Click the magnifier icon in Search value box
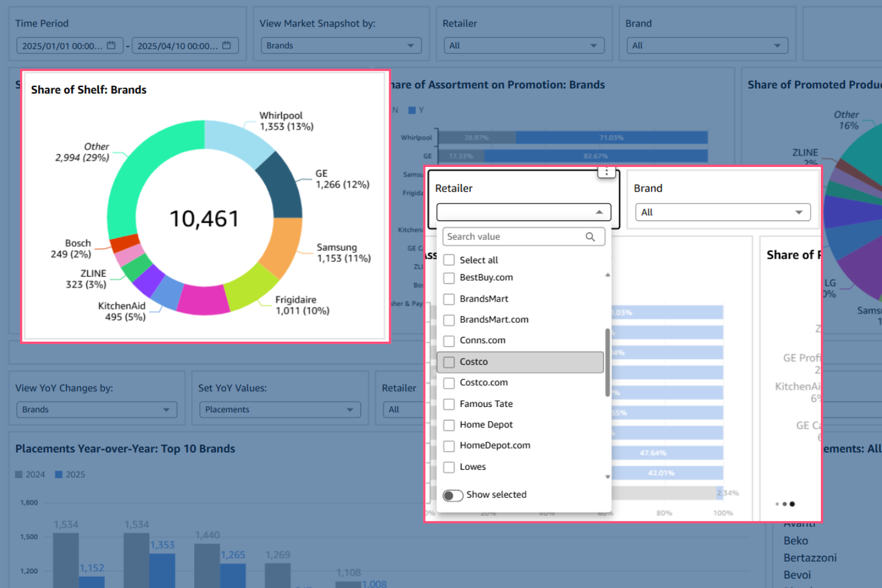 (x=590, y=236)
